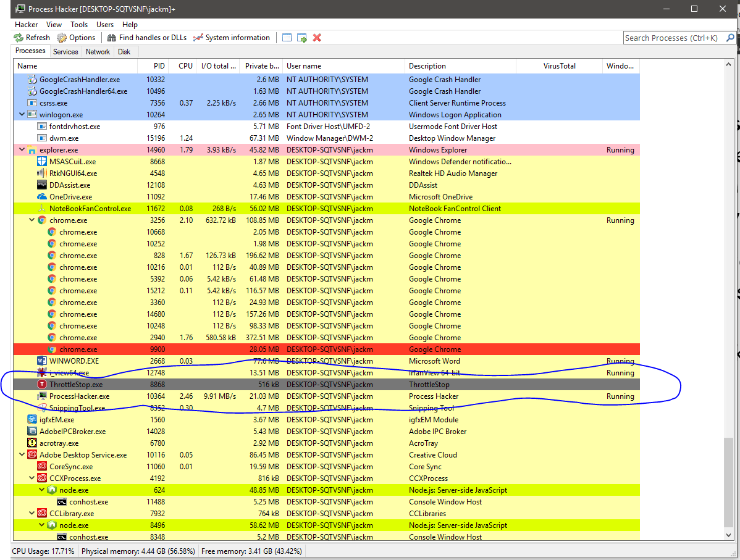Select the dwm.exe row name
The width and height of the screenshot is (740, 560).
pos(64,138)
